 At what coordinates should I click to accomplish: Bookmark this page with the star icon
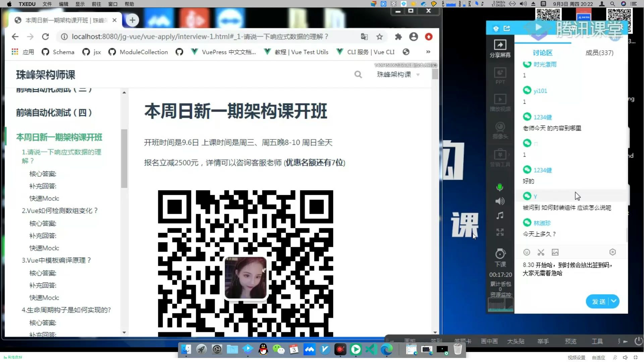pyautogui.click(x=379, y=37)
